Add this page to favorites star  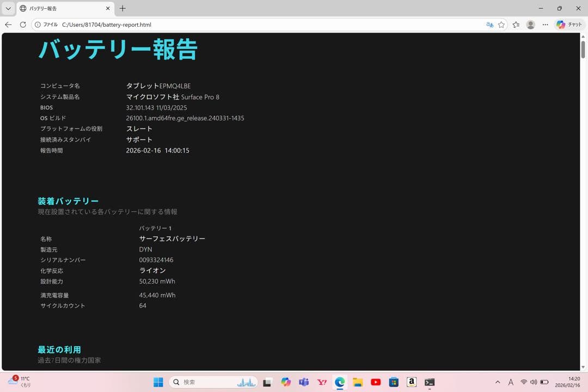click(501, 24)
